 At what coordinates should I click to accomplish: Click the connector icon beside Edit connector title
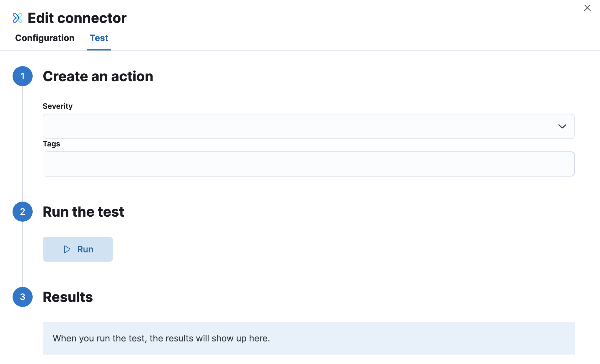tap(18, 18)
